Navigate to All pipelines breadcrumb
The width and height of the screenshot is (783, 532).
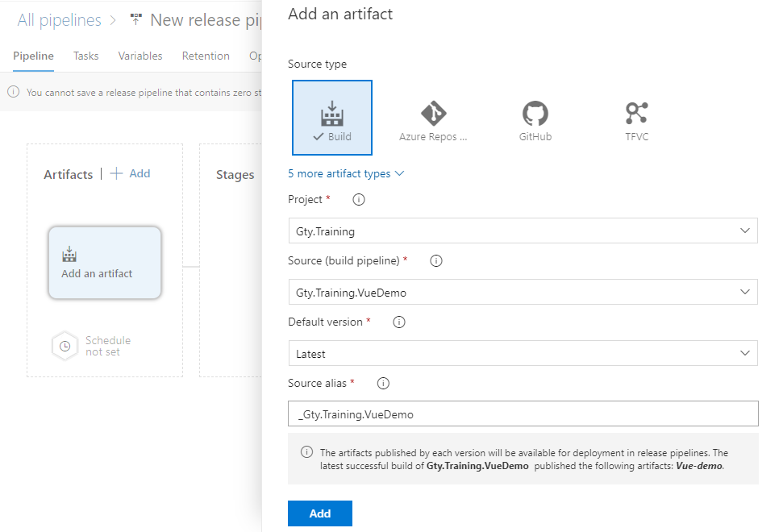[60, 20]
